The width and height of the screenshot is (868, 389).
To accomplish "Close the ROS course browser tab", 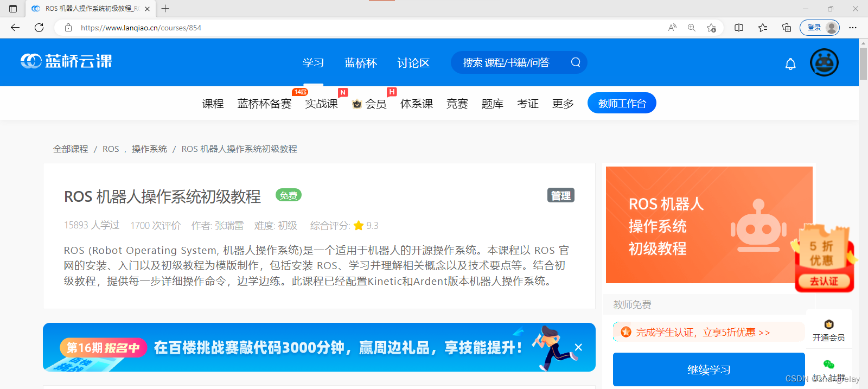I will [x=147, y=9].
